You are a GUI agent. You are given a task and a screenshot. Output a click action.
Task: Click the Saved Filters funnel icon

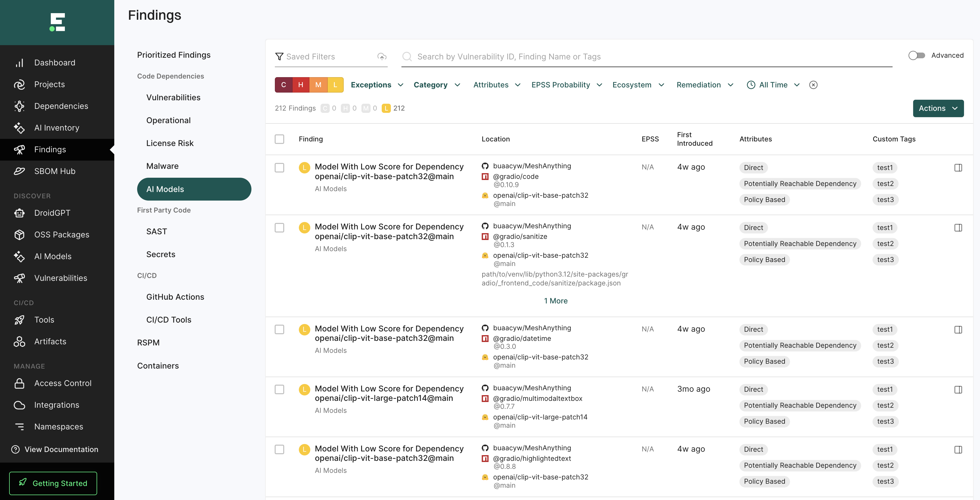click(x=279, y=57)
